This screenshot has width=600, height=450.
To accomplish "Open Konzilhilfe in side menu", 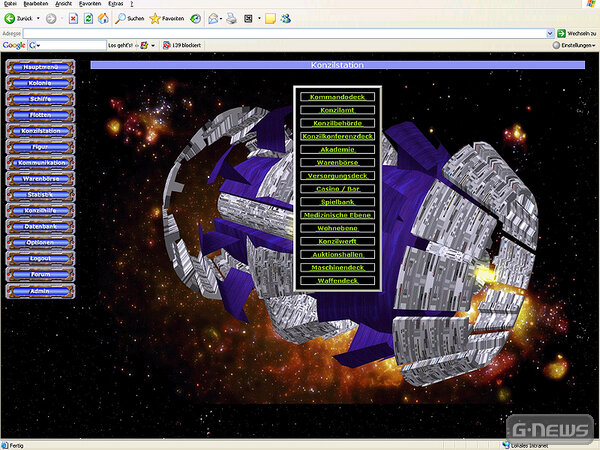I will [x=41, y=210].
